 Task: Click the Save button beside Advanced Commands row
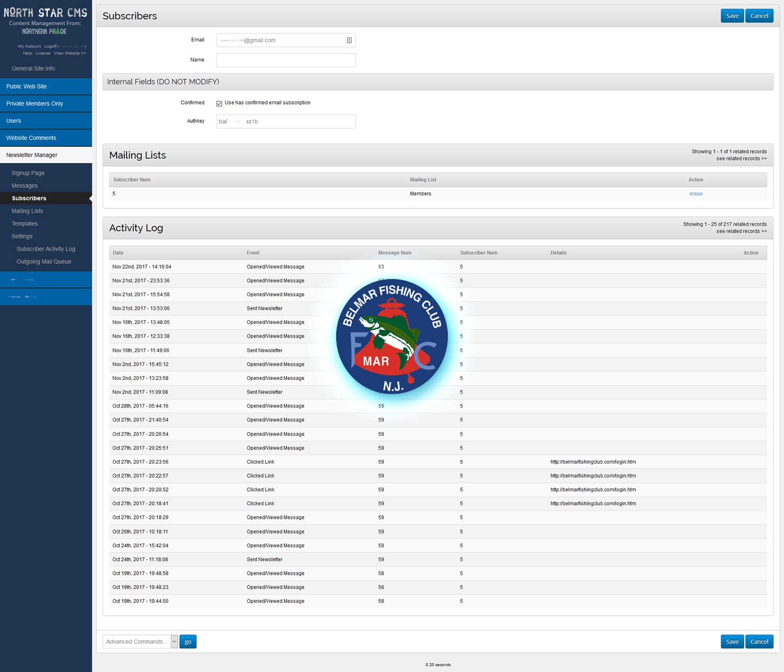point(732,642)
